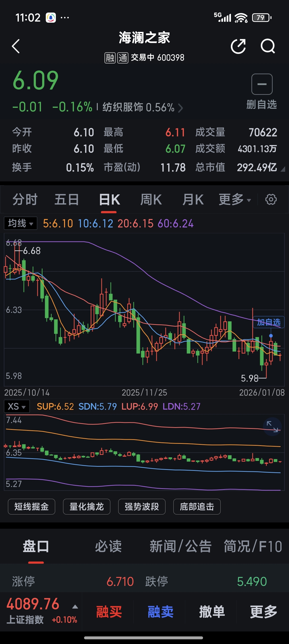Image resolution: width=289 pixels, height=644 pixels.
Task: Open the share icon
Action: point(238,46)
